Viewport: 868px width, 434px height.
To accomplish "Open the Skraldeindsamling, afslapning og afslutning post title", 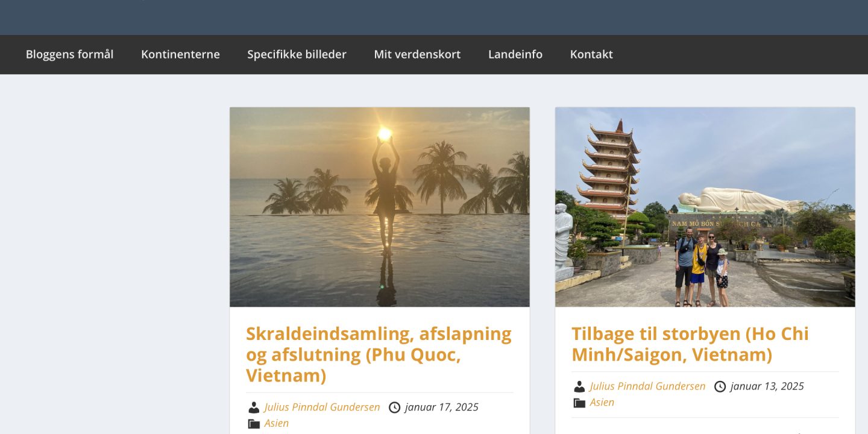I will [379, 354].
